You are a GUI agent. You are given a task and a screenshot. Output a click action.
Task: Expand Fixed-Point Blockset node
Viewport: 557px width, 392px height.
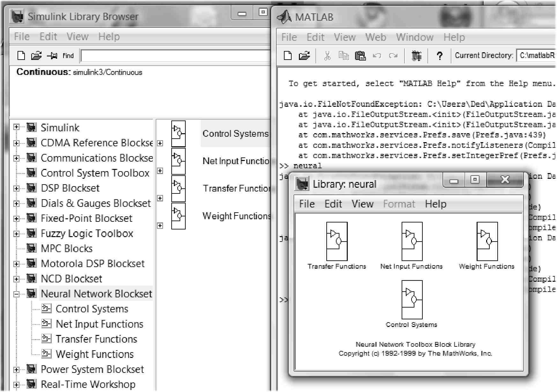click(x=17, y=219)
